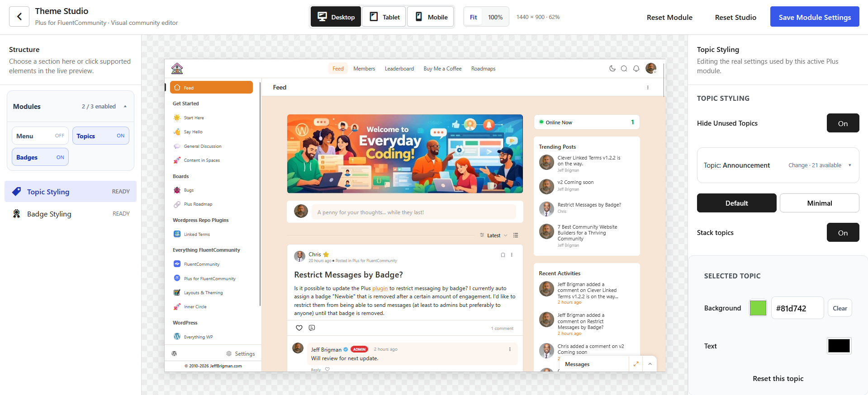Turn off Hide Unused Topics
Viewport: 868px width, 395px height.
tap(843, 123)
